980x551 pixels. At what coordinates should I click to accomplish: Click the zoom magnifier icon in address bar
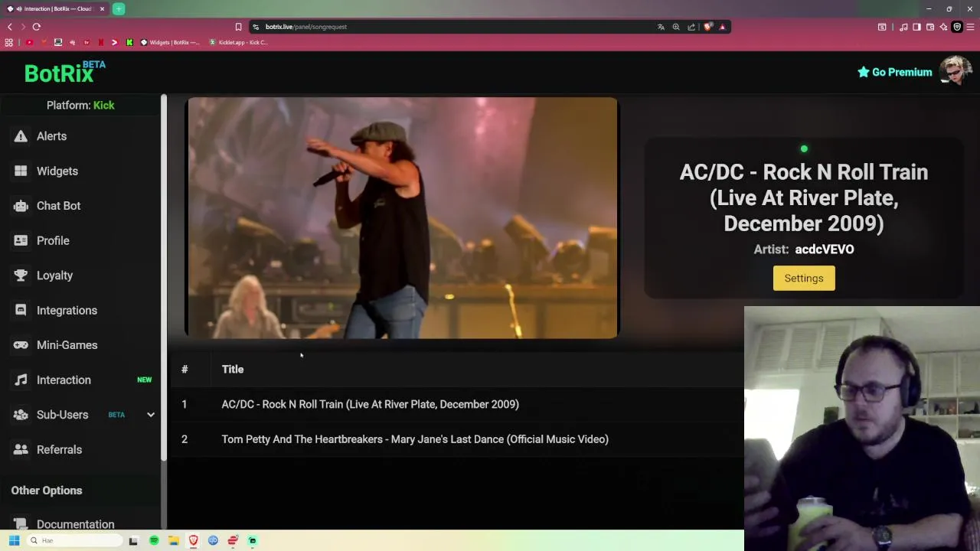(676, 27)
